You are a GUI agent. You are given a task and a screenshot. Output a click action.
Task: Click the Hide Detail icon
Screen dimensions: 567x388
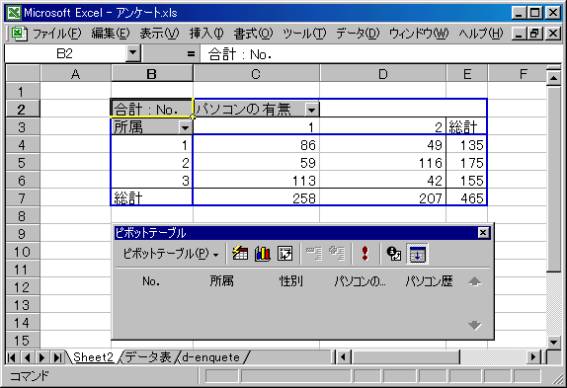click(314, 253)
